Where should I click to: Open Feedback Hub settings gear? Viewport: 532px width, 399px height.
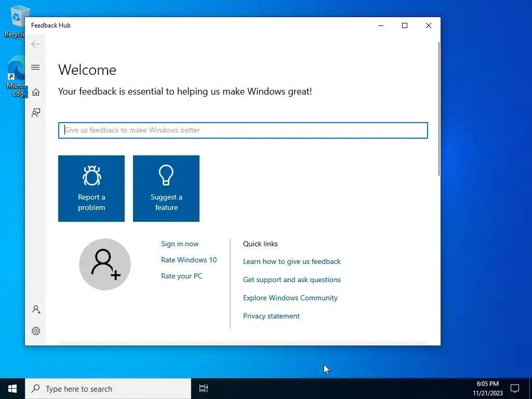36,331
